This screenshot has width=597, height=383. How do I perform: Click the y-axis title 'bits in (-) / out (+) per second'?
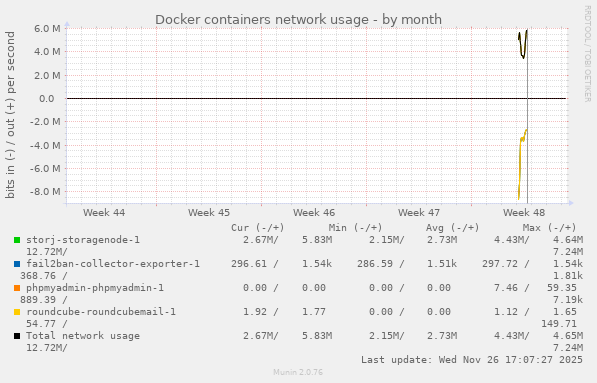tap(10, 115)
